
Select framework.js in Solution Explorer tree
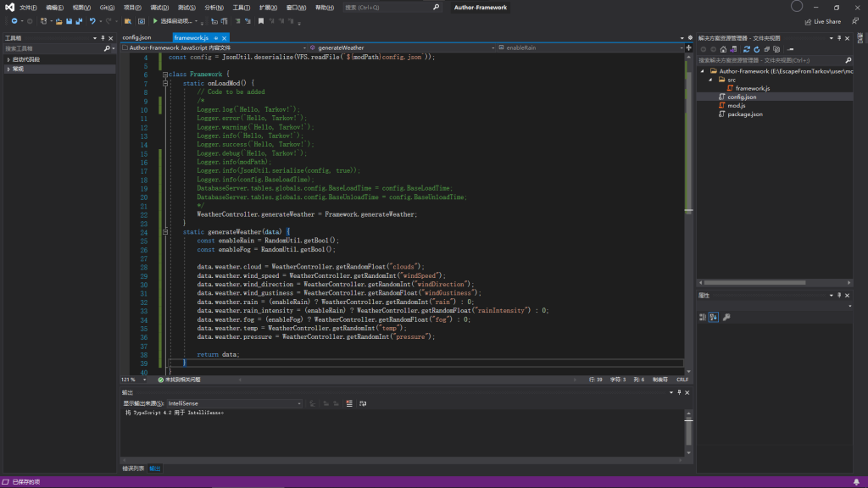(753, 88)
